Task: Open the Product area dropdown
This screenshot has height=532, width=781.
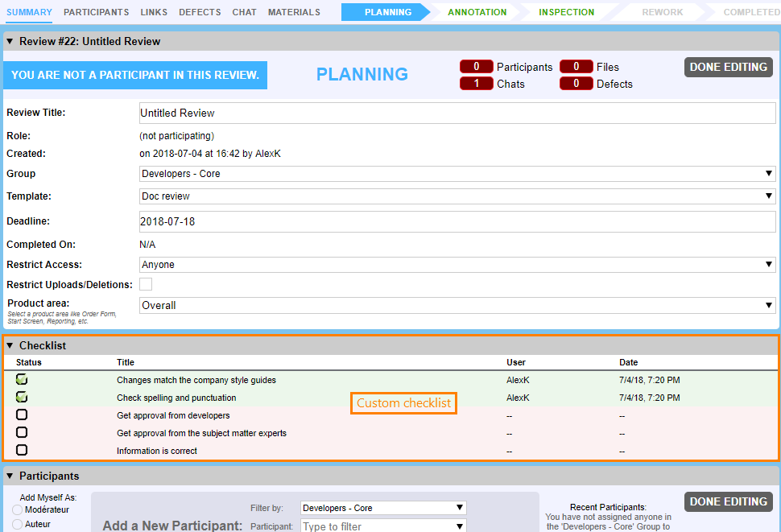Action: (456, 306)
